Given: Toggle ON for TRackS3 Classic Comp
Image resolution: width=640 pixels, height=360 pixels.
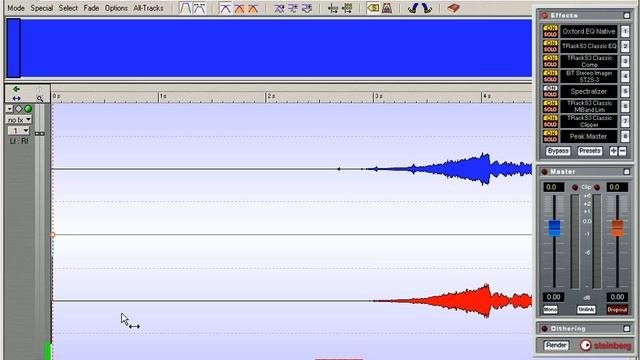Looking at the screenshot, I should coord(550,58).
